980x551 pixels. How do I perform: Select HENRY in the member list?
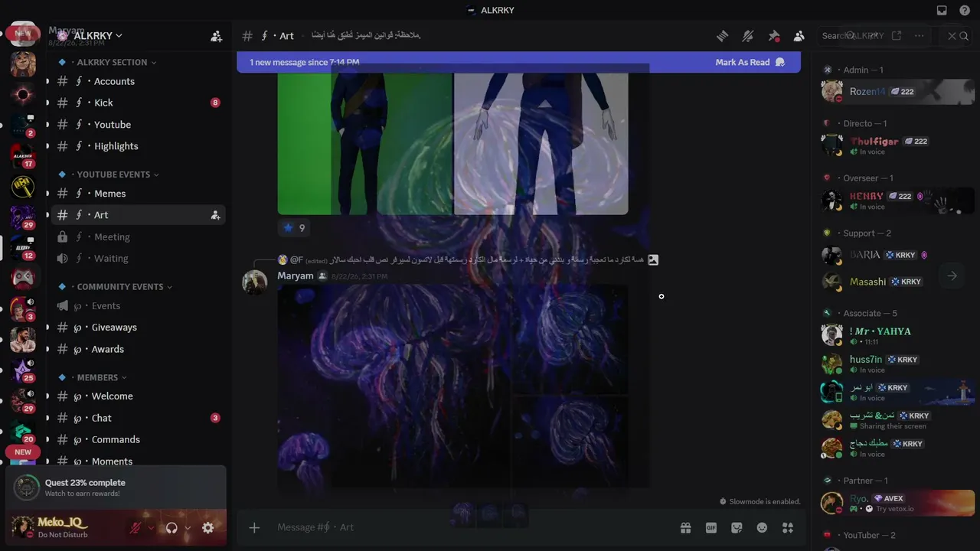897,201
